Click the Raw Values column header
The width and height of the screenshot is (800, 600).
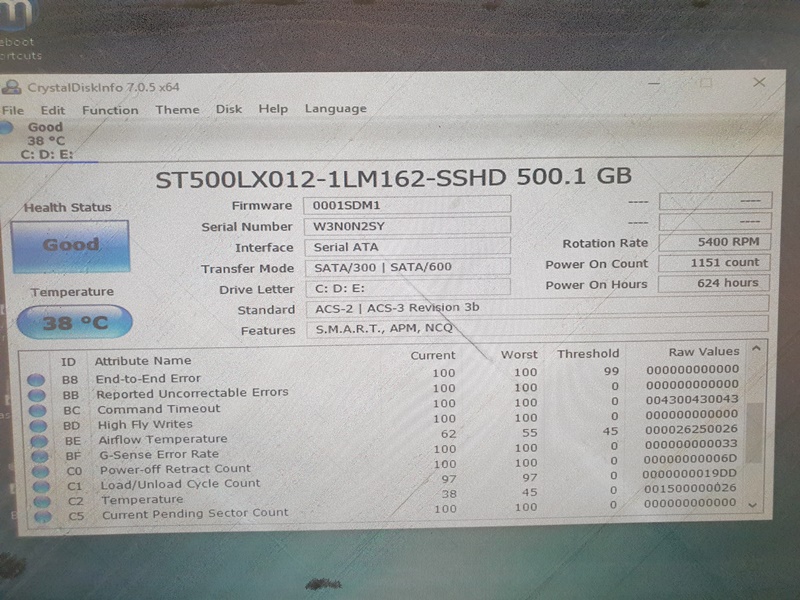(704, 352)
